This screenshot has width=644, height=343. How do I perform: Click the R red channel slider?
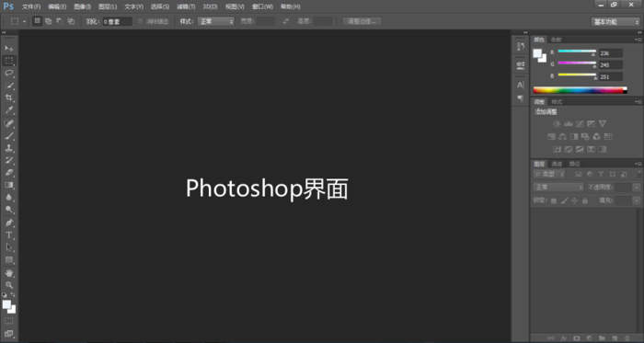(x=577, y=52)
